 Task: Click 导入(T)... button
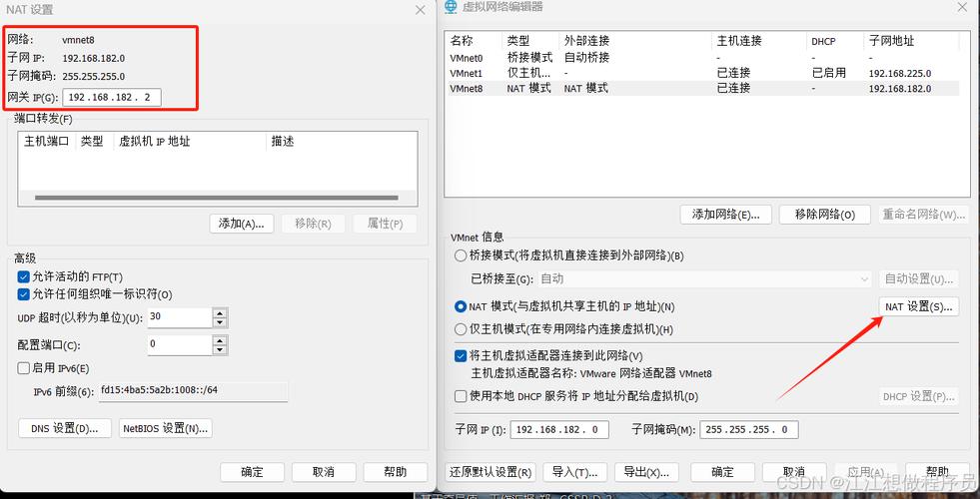pos(575,471)
